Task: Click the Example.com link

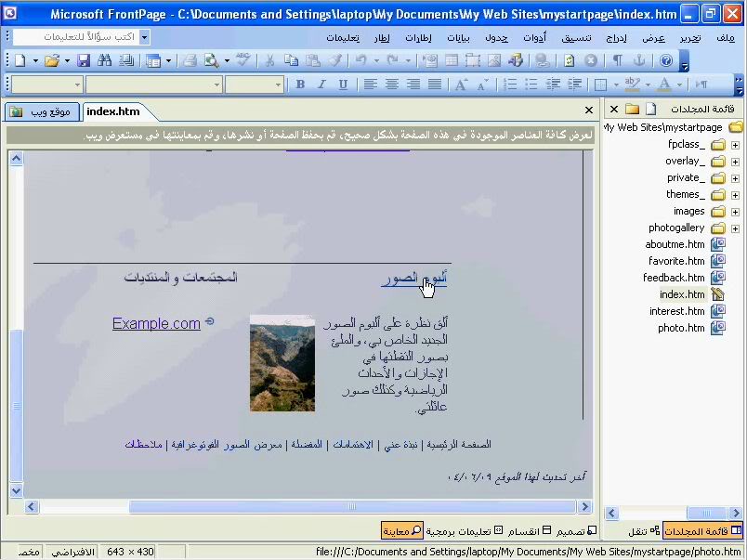Action: coord(156,323)
